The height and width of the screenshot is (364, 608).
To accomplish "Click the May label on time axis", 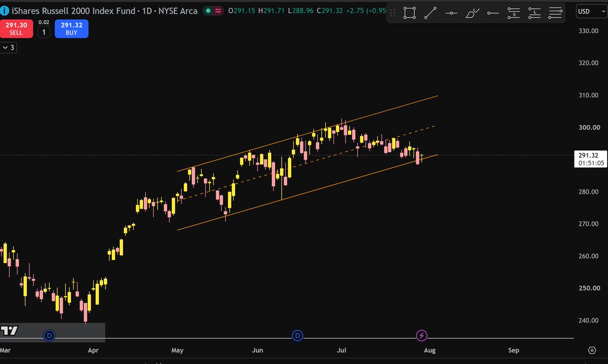I will [x=177, y=350].
